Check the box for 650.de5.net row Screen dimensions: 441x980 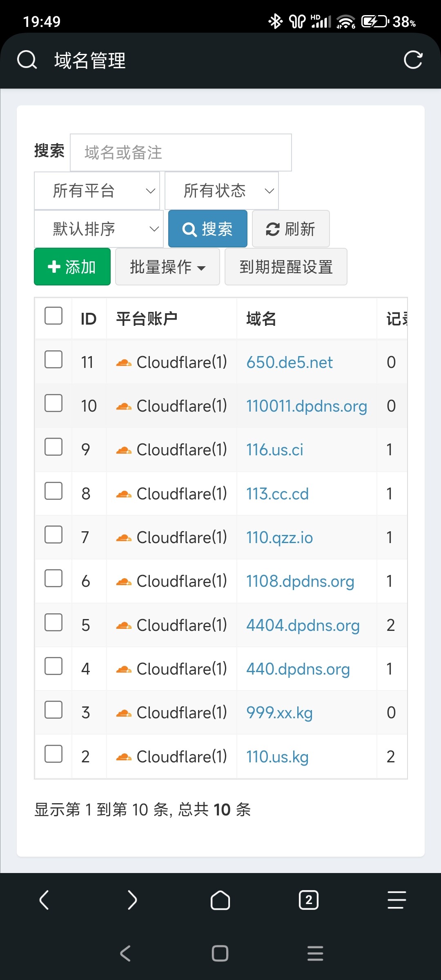(53, 360)
